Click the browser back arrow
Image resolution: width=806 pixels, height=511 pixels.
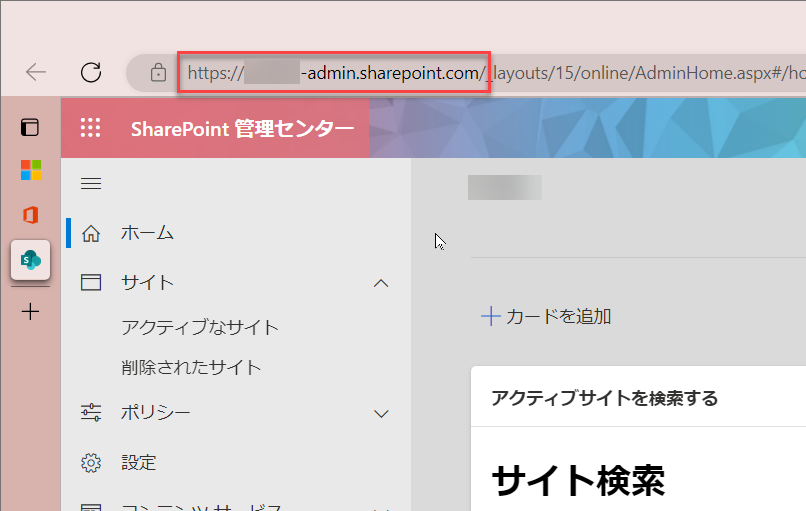pyautogui.click(x=36, y=72)
